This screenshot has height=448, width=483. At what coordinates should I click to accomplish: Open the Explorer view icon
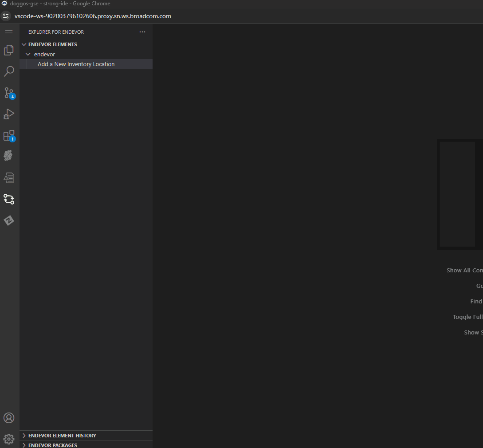(x=9, y=50)
